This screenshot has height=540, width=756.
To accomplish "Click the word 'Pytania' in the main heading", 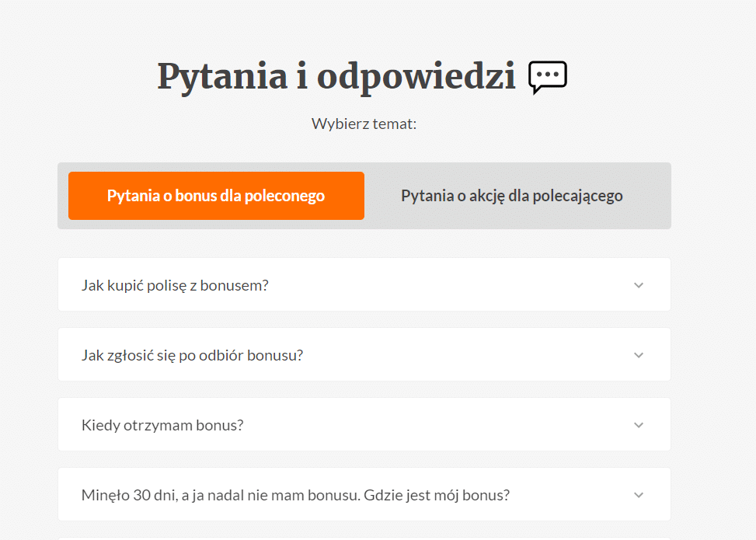I will pyautogui.click(x=222, y=77).
